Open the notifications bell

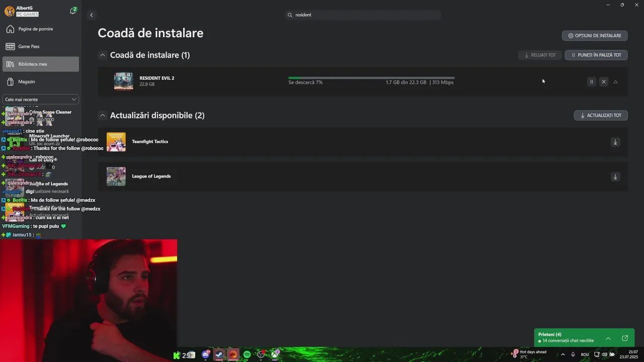click(x=72, y=11)
